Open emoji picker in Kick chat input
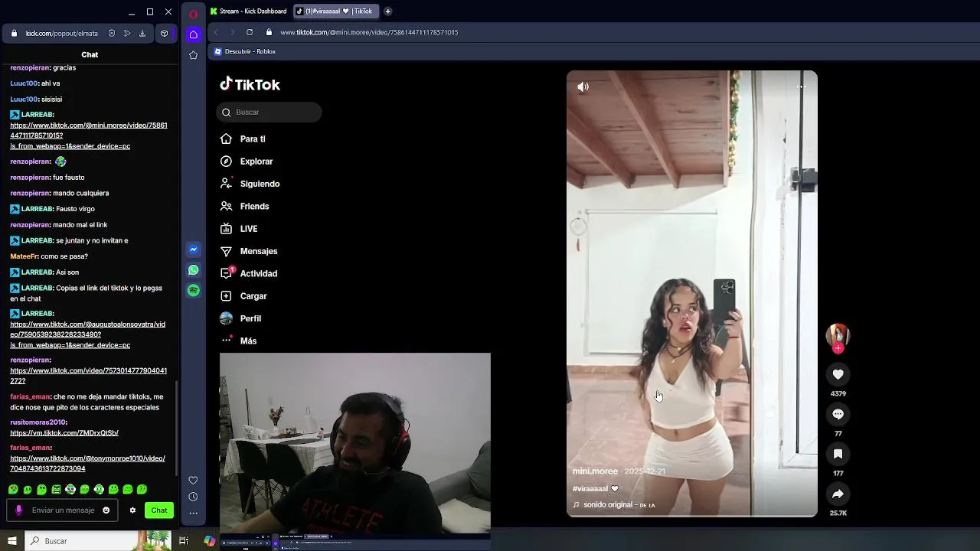 [106, 510]
